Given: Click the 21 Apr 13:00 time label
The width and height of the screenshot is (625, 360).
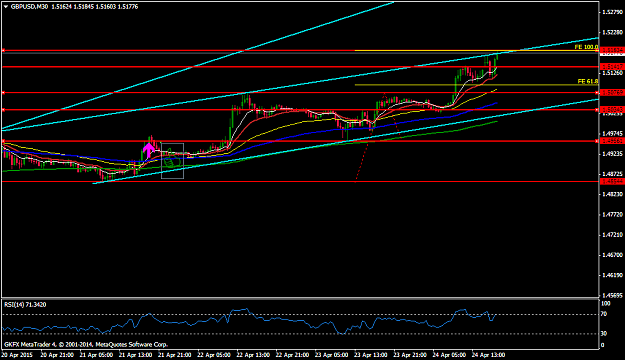Looking at the screenshot, I should [x=136, y=355].
